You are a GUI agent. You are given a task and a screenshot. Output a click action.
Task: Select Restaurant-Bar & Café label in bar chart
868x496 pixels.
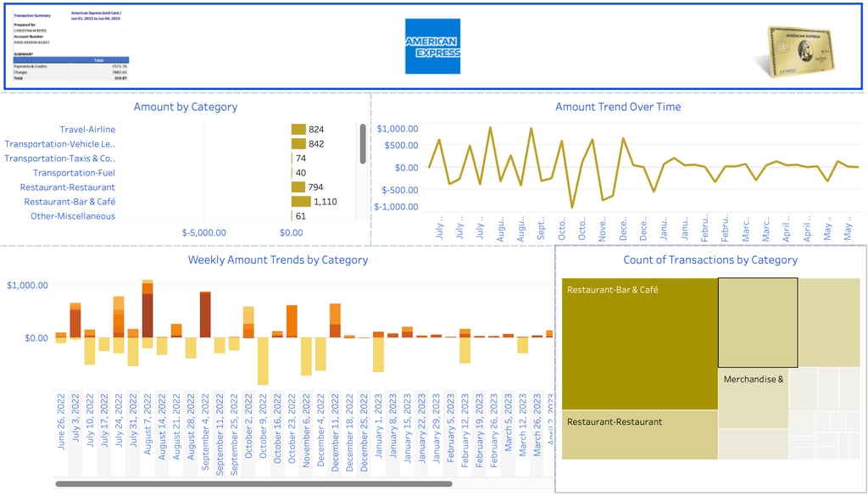pos(70,202)
